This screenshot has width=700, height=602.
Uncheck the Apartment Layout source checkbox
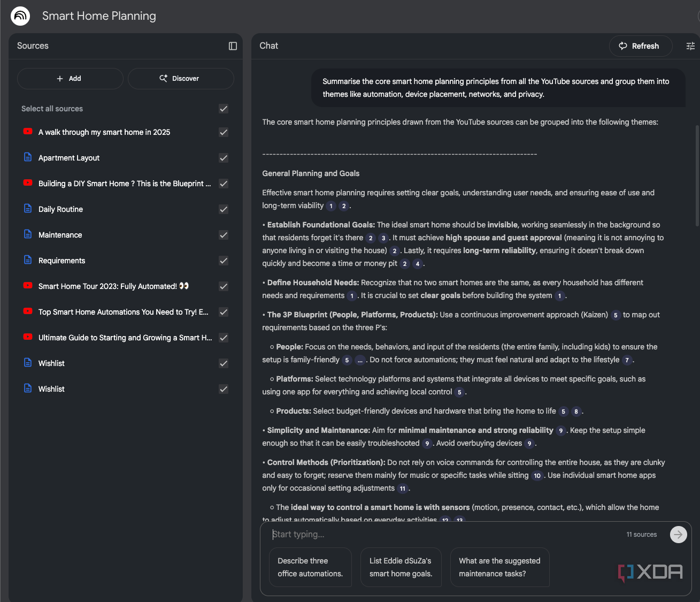[x=224, y=158]
